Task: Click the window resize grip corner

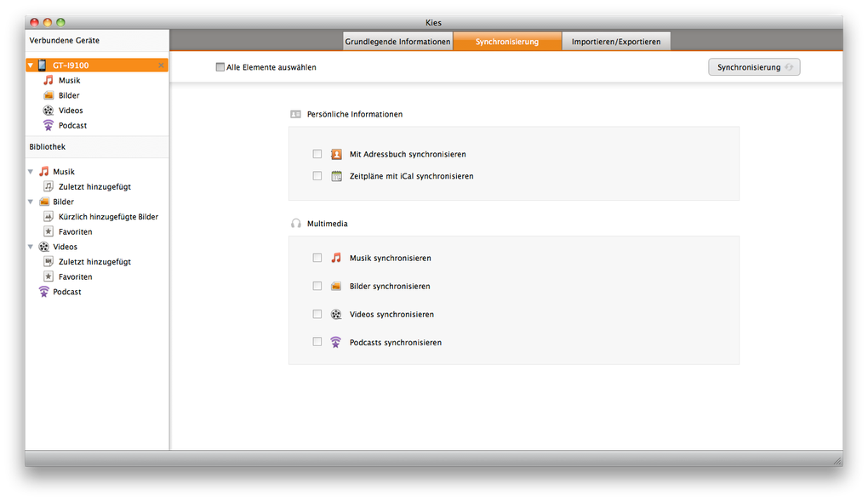Action: [x=838, y=461]
